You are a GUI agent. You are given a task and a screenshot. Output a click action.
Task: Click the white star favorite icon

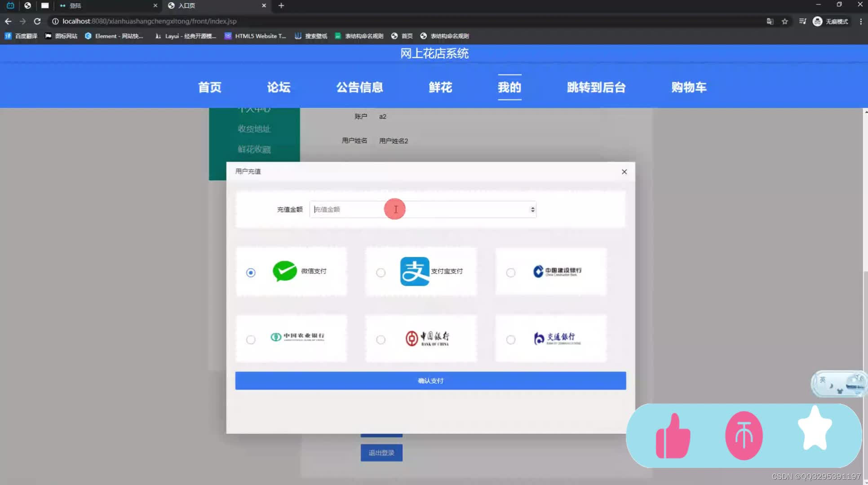tap(815, 428)
